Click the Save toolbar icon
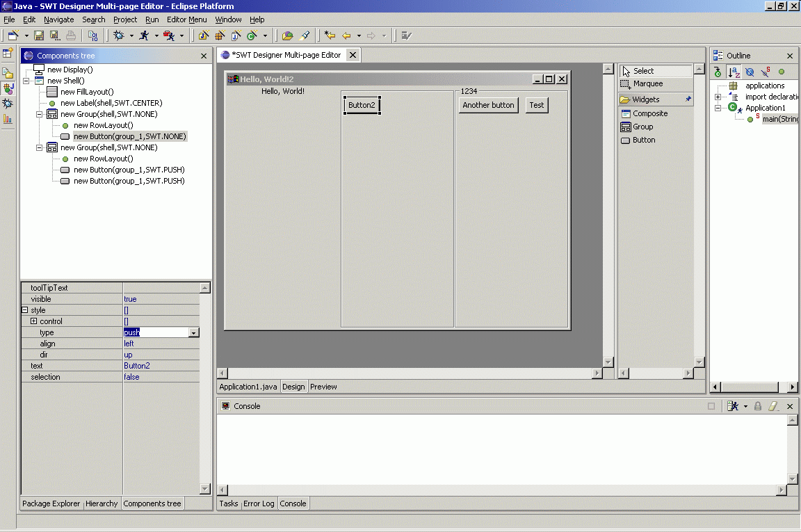 tap(39, 35)
